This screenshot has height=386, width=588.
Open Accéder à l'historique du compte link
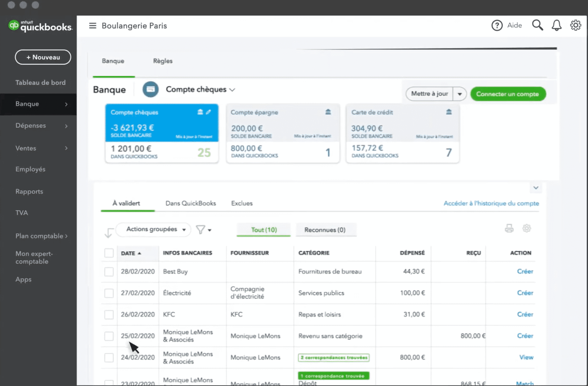(491, 203)
